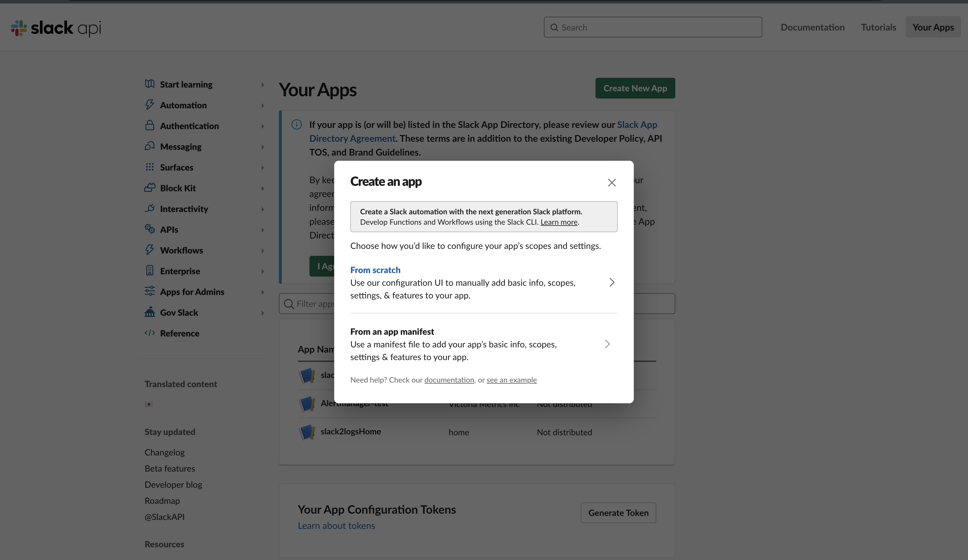Image resolution: width=968 pixels, height=560 pixels.
Task: Open the see an example link
Action: (512, 380)
